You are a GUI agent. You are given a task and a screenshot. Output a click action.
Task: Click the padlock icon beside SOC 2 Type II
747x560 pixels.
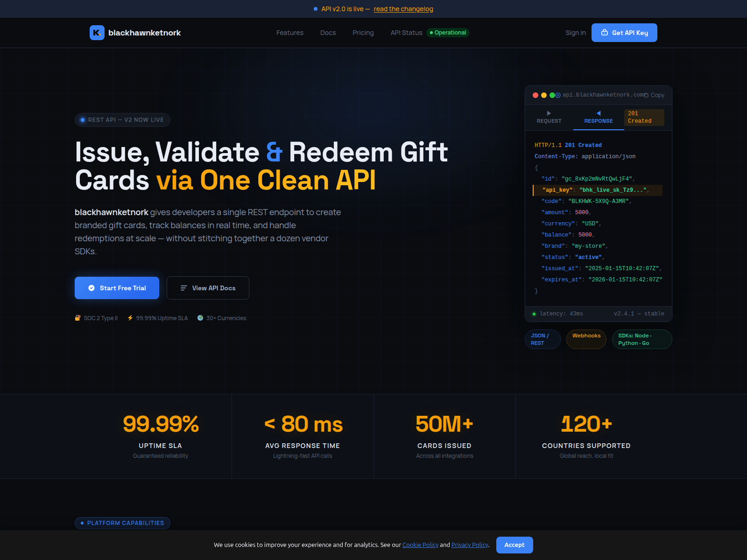point(78,318)
